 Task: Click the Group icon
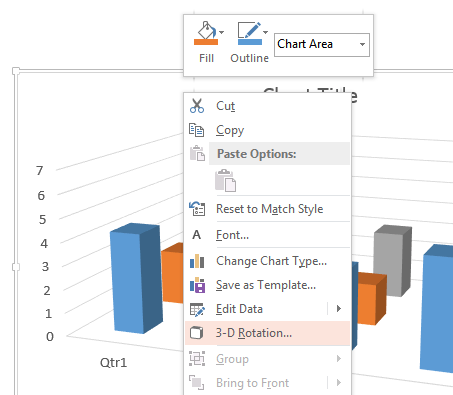click(x=197, y=359)
